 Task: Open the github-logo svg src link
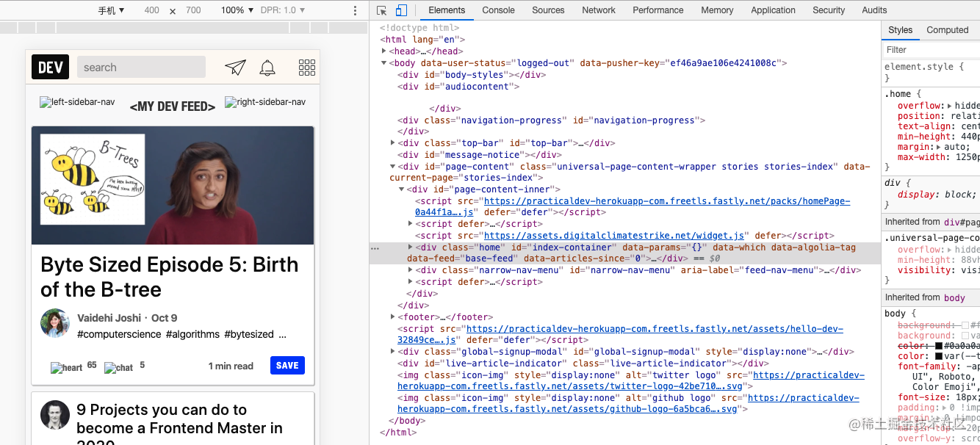point(629,404)
